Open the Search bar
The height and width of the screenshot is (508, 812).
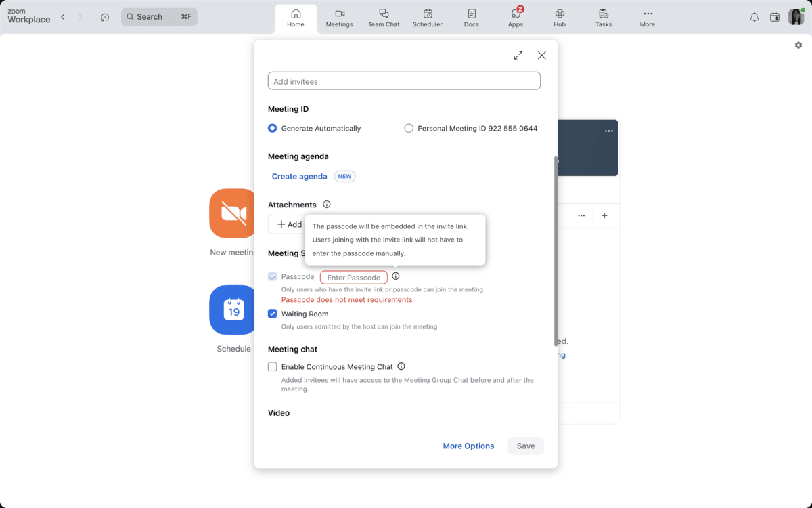[x=159, y=16]
